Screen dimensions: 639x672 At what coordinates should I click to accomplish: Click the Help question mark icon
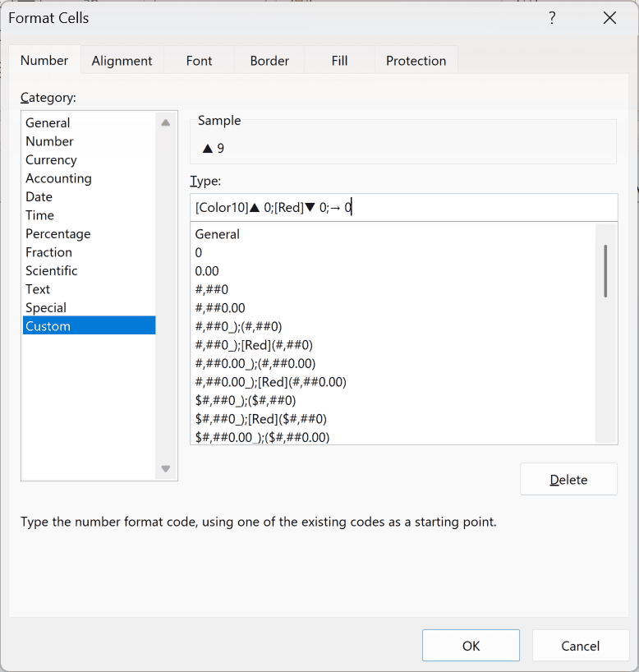552,18
